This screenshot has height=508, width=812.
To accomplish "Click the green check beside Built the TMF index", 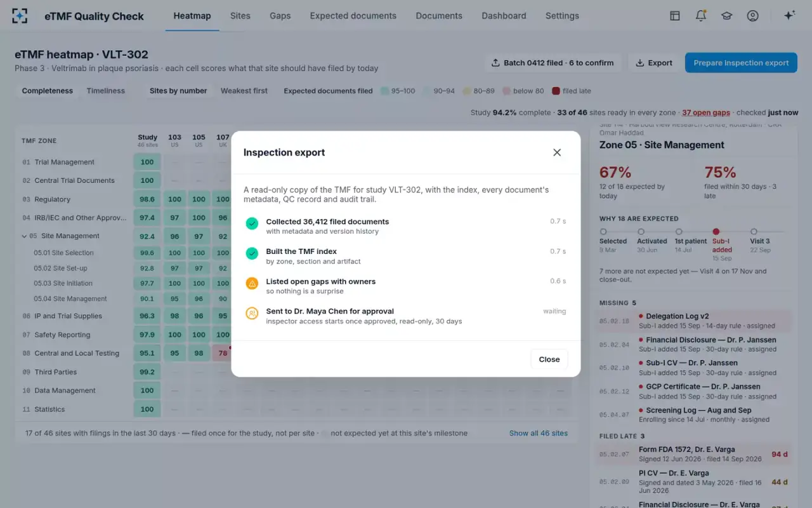I will click(x=252, y=253).
